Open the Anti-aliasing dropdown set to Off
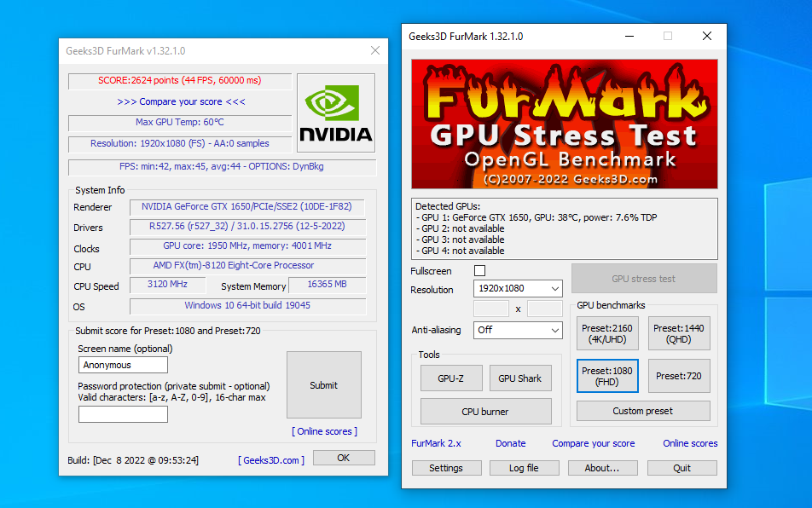This screenshot has width=812, height=508. (518, 330)
